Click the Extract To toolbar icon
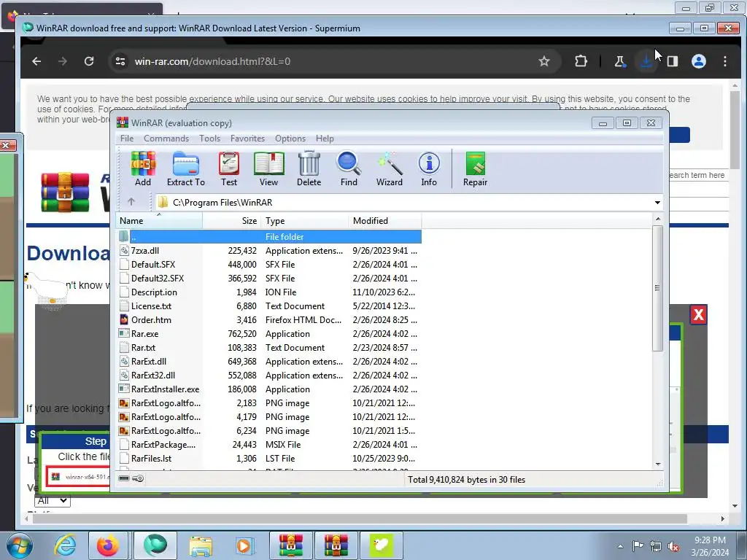This screenshot has height=560, width=747. click(x=186, y=168)
